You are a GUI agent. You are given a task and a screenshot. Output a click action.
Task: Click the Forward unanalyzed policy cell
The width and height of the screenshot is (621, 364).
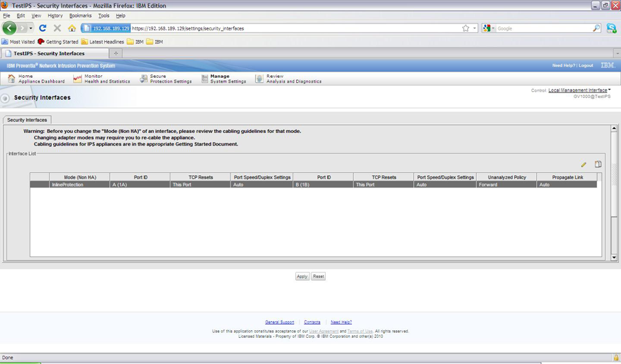[506, 185]
